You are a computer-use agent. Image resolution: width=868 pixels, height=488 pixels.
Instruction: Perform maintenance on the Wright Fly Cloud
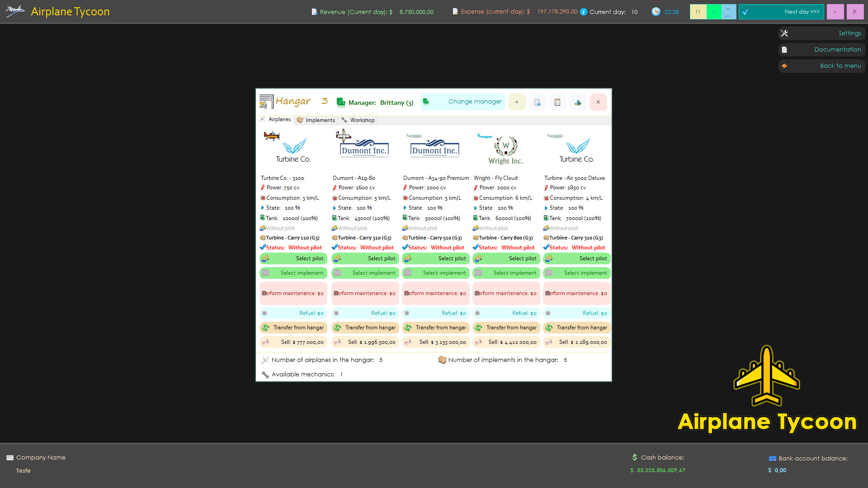click(506, 293)
